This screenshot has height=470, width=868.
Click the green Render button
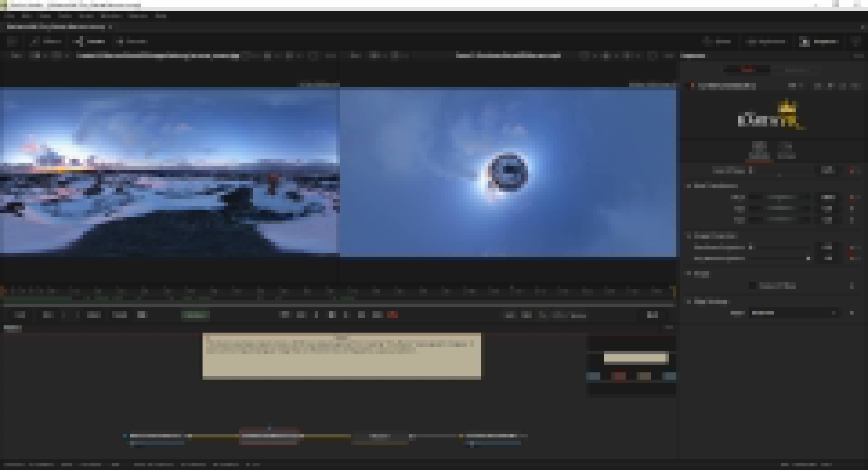click(195, 315)
